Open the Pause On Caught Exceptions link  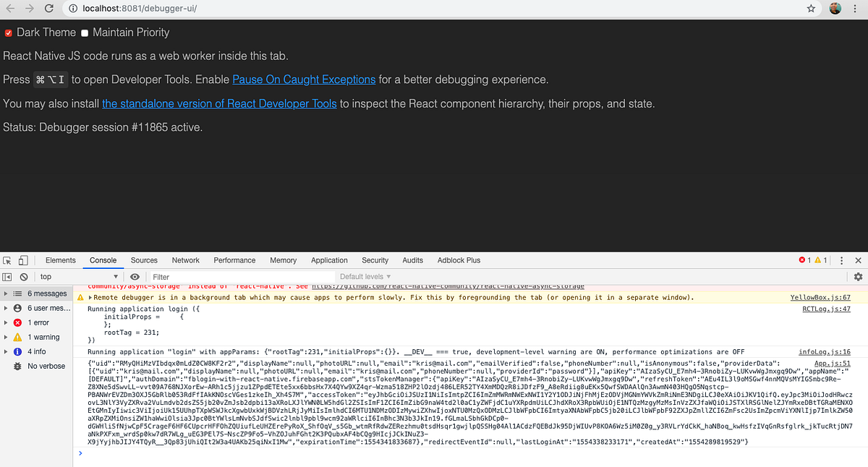tap(303, 80)
